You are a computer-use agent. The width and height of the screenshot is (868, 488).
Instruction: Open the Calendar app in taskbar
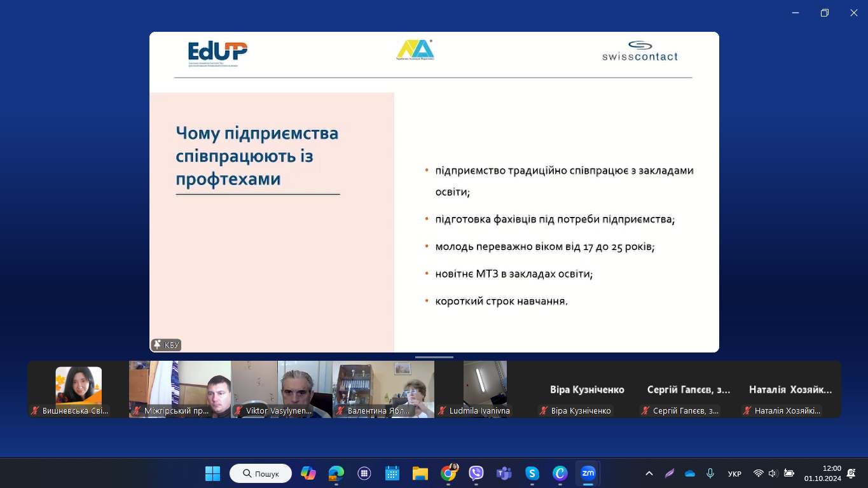click(392, 473)
